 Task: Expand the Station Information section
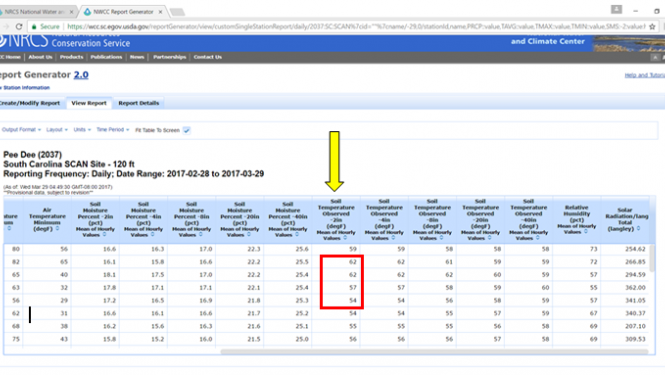[25, 88]
